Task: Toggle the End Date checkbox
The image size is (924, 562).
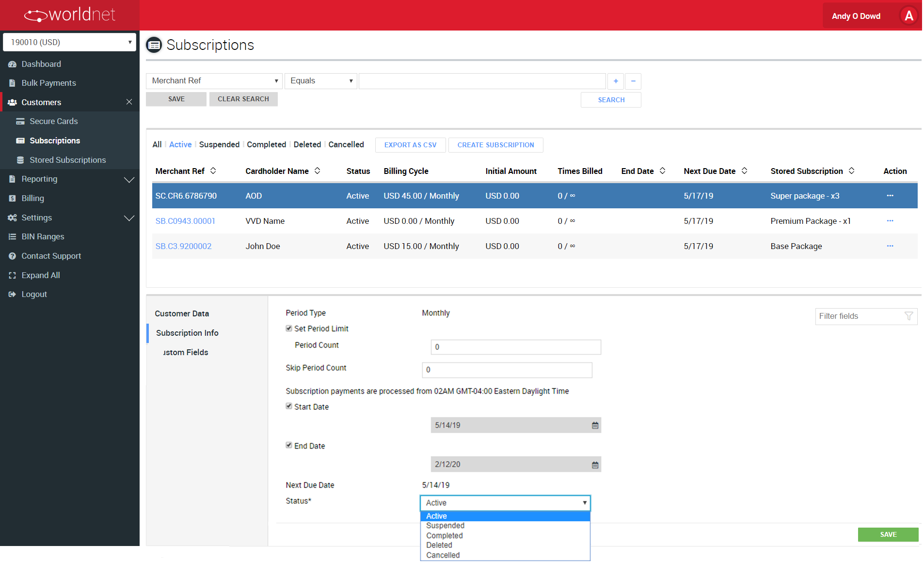Action: [x=289, y=446]
